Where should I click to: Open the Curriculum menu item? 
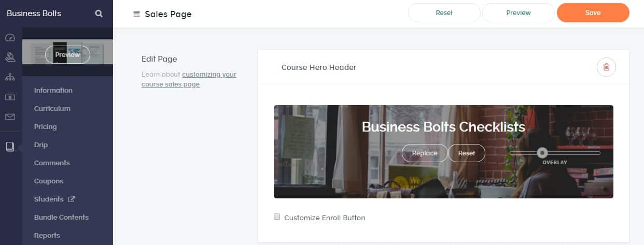(52, 108)
